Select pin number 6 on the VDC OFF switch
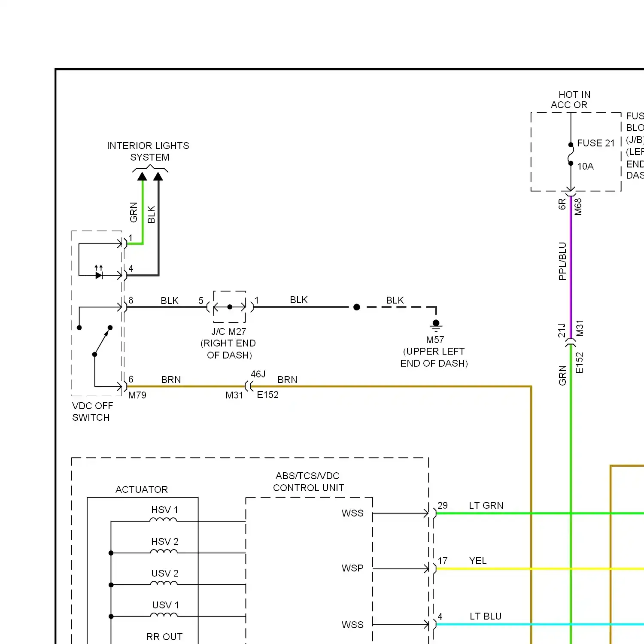The height and width of the screenshot is (644, 644). [x=131, y=379]
